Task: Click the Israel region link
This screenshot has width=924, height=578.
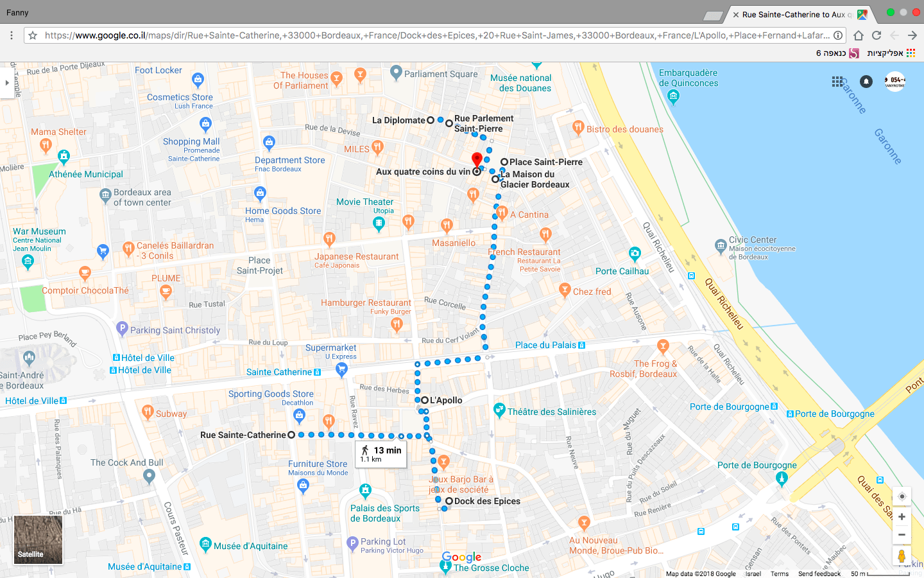Action: point(753,574)
